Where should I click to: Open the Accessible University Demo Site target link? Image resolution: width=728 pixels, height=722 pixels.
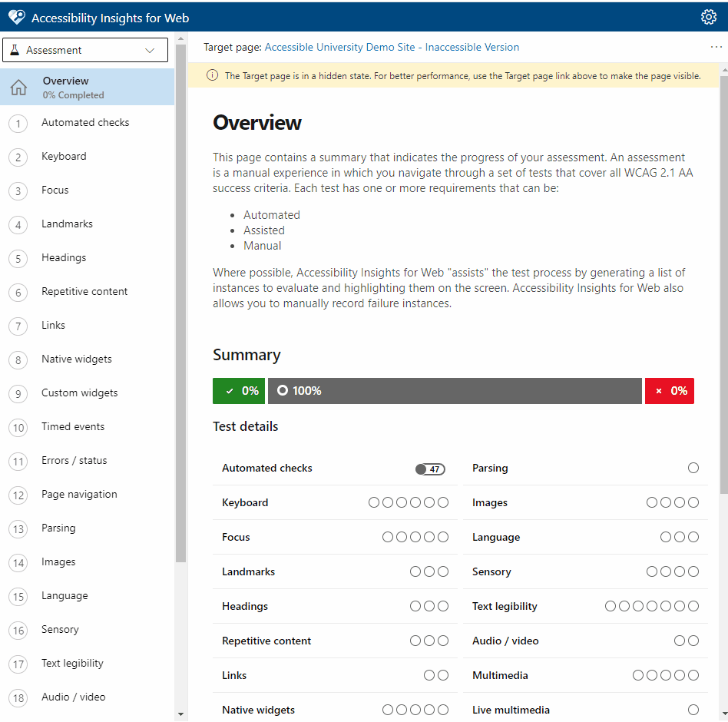point(392,47)
